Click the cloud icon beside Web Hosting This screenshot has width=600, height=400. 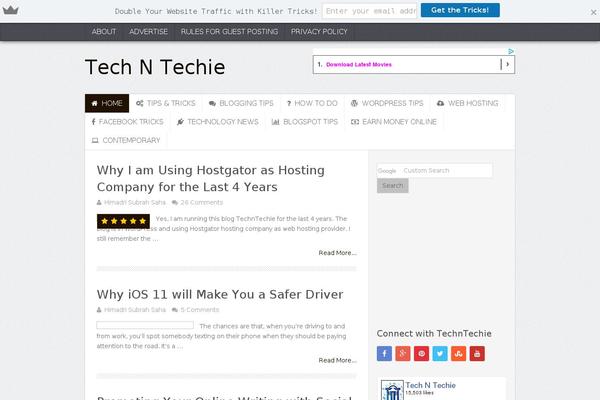(440, 103)
